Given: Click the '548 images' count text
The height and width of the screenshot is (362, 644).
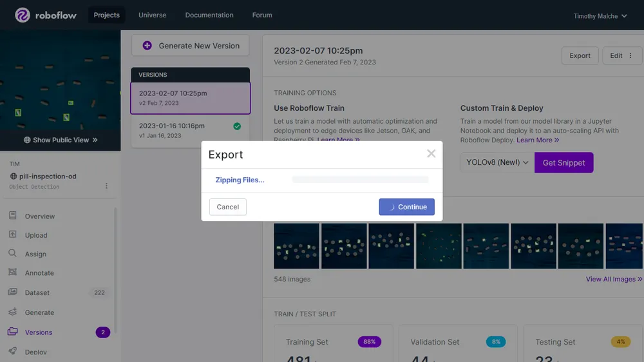Looking at the screenshot, I should pos(292,279).
